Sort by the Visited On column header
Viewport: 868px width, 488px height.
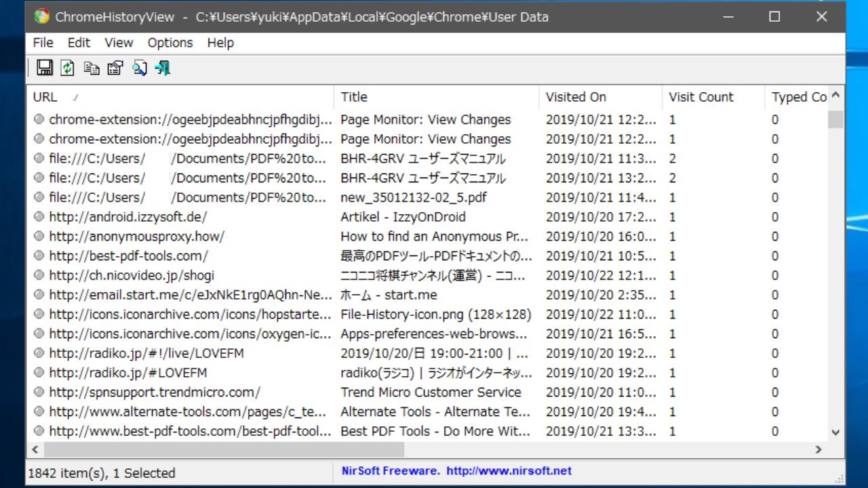(601, 97)
